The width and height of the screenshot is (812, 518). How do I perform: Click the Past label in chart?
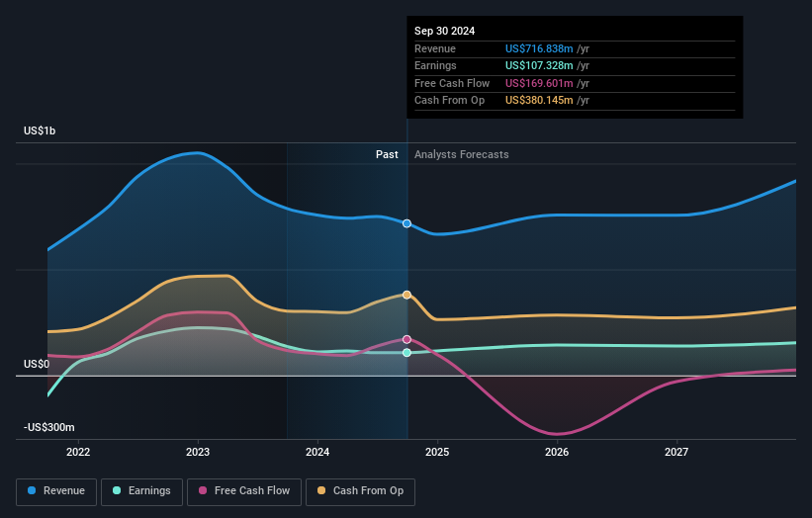click(387, 154)
